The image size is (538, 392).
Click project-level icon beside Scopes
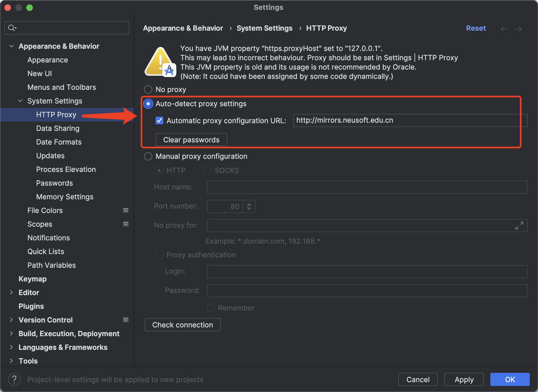pyautogui.click(x=126, y=224)
